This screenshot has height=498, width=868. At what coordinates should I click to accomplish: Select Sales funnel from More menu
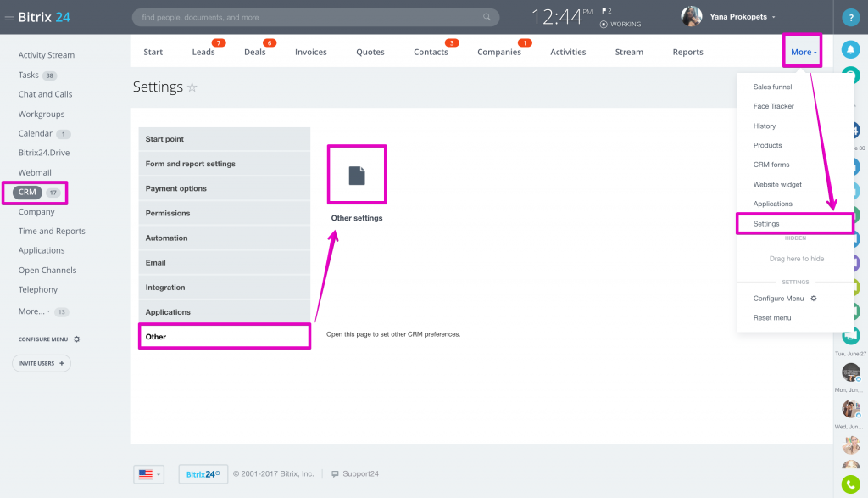coord(772,87)
